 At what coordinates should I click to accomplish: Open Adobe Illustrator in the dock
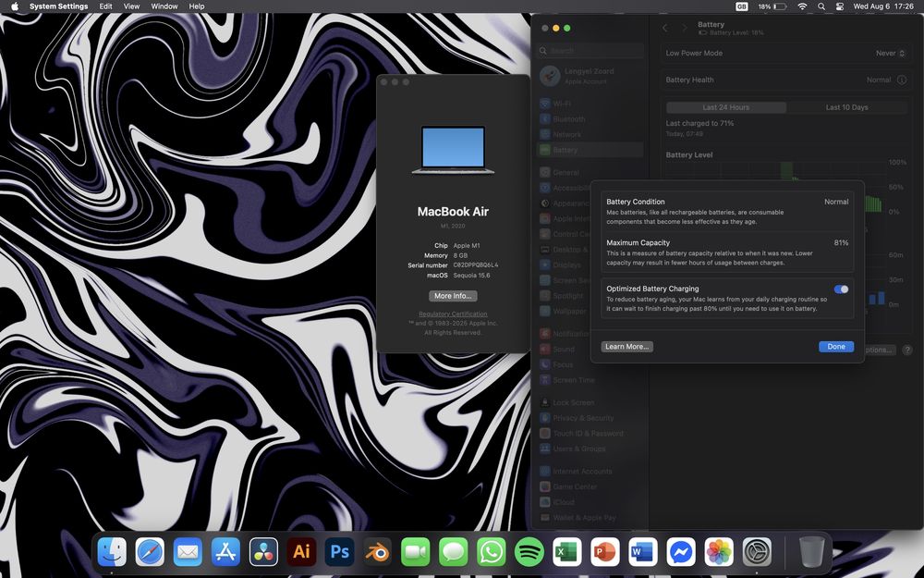pyautogui.click(x=301, y=552)
